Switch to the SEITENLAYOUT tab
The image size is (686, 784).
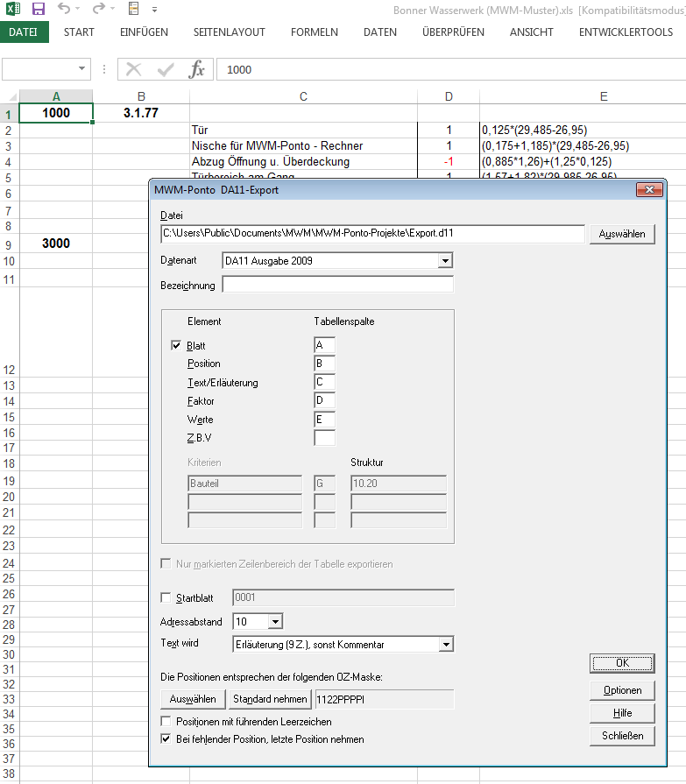[230, 32]
